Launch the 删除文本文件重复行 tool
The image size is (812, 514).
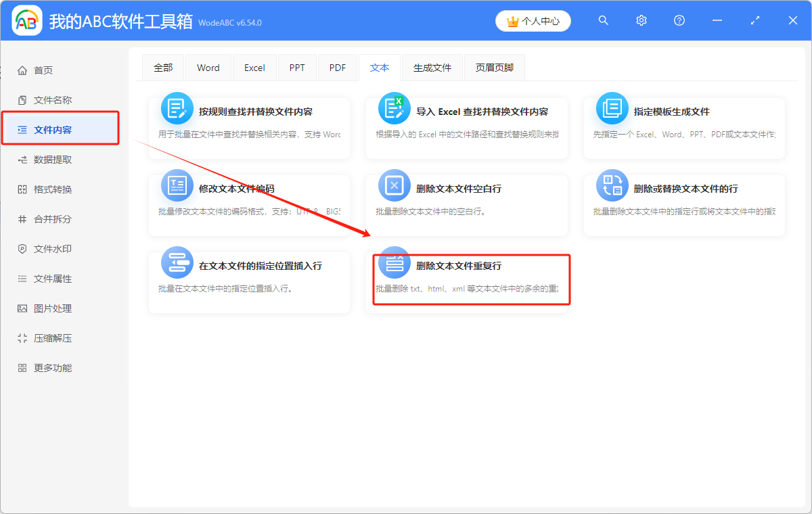coord(470,279)
